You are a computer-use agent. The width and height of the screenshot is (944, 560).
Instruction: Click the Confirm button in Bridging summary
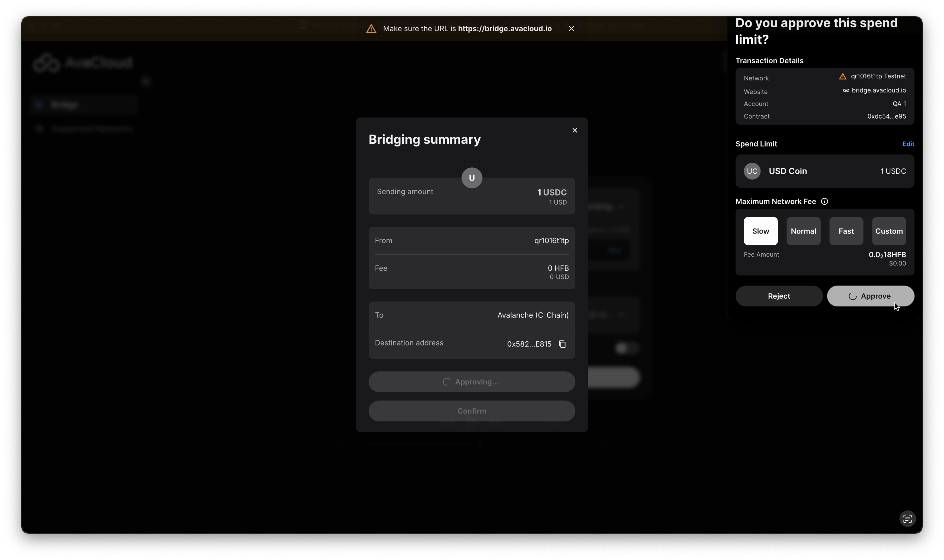tap(472, 411)
